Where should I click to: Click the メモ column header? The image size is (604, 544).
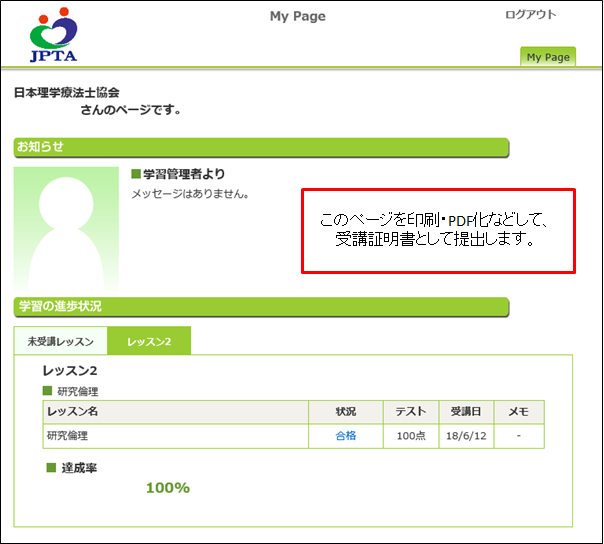pos(519,412)
